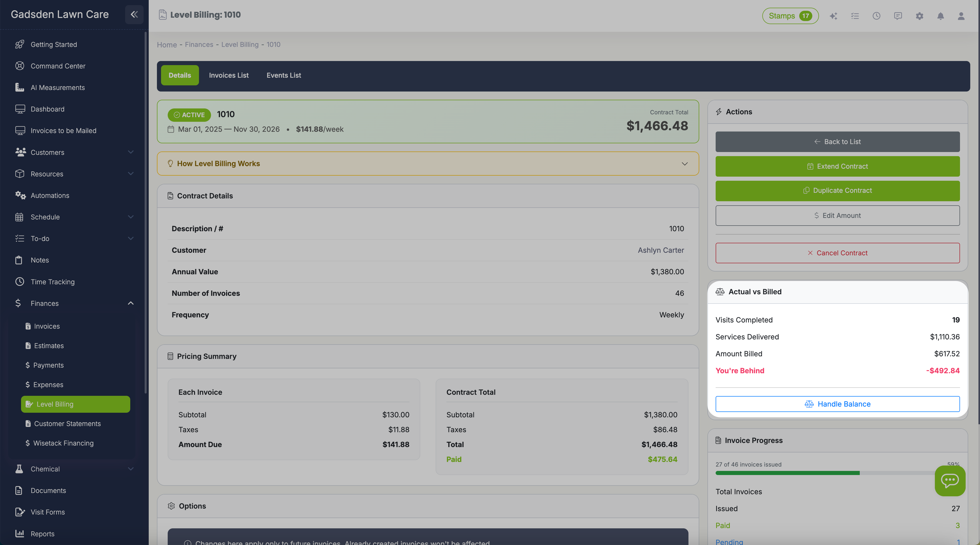Image resolution: width=980 pixels, height=545 pixels.
Task: Collapse the Finances section in sidebar
Action: pos(131,303)
